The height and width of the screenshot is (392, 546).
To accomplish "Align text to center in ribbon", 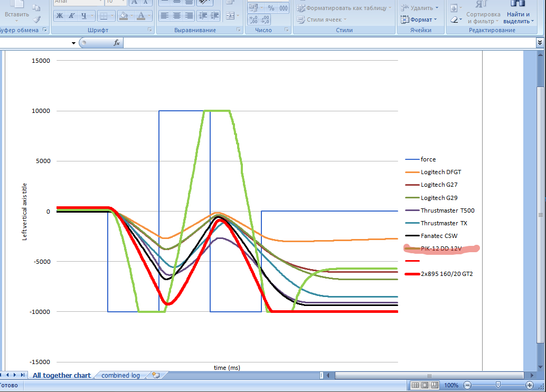I will (177, 16).
